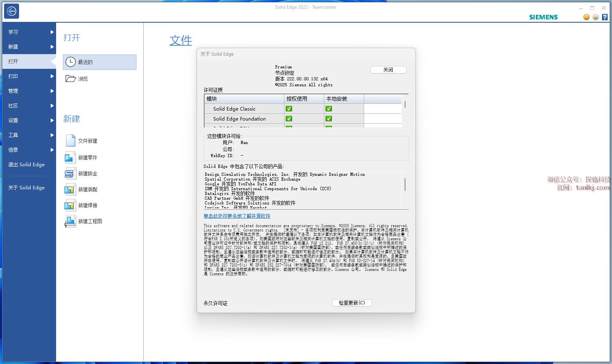Click the 新建装配 assembly icon
Viewport: 612px width, 364px height.
tap(70, 189)
